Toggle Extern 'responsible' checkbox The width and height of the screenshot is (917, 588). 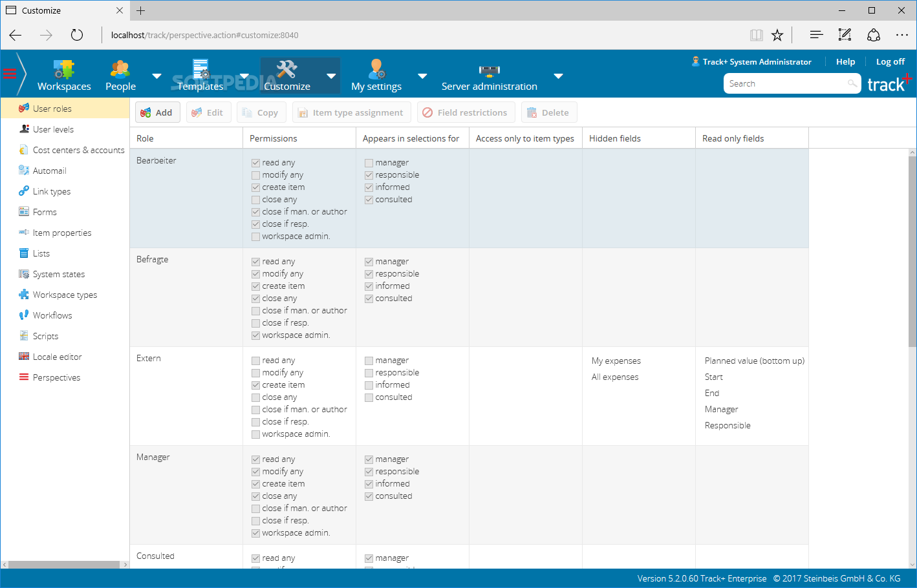(x=369, y=373)
